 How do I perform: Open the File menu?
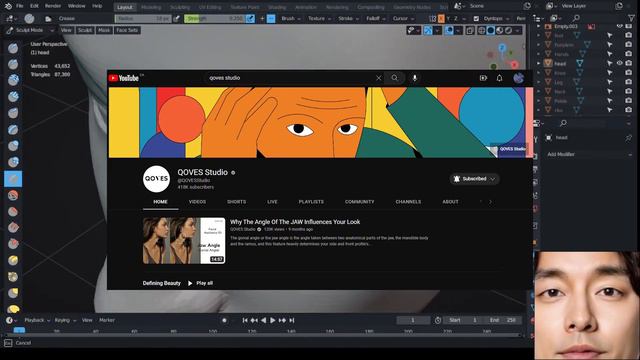tap(20, 6)
